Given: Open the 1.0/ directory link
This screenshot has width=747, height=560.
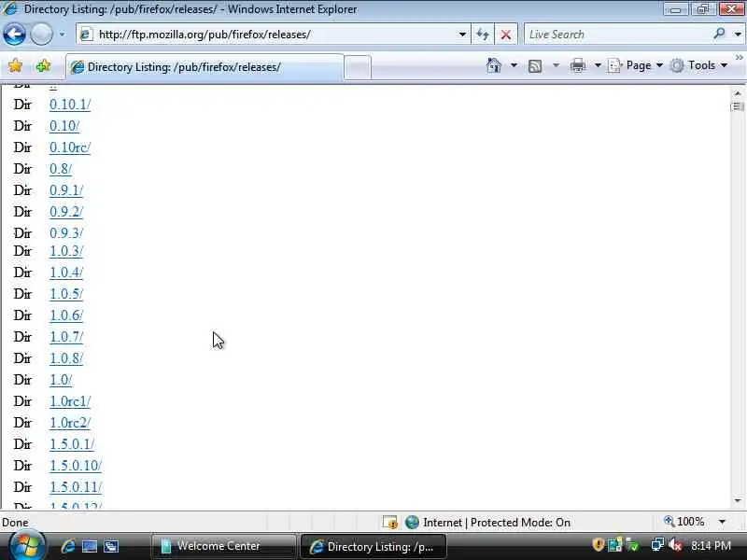Looking at the screenshot, I should coord(61,380).
